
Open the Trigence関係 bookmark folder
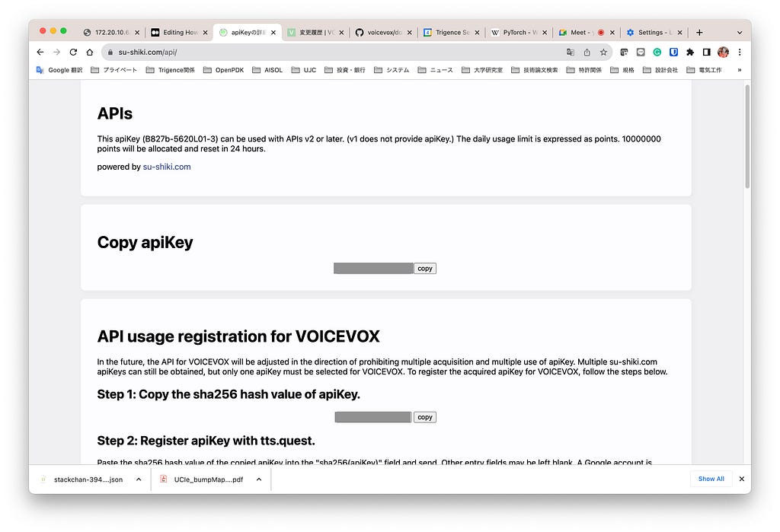pyautogui.click(x=170, y=70)
